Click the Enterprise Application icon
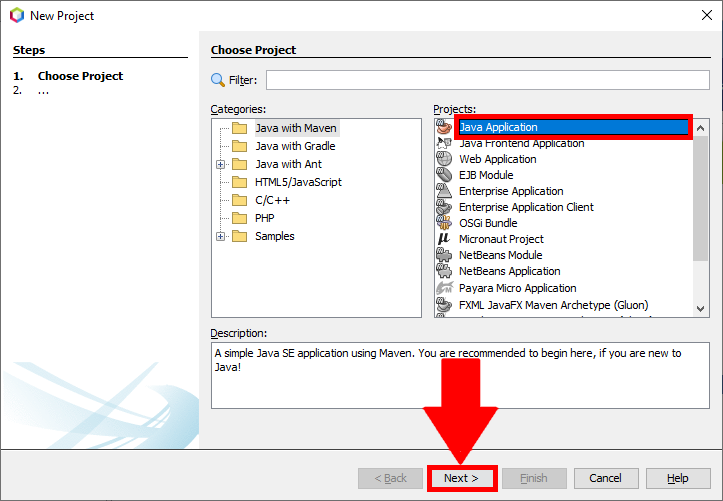The width and height of the screenshot is (723, 501). 444,191
